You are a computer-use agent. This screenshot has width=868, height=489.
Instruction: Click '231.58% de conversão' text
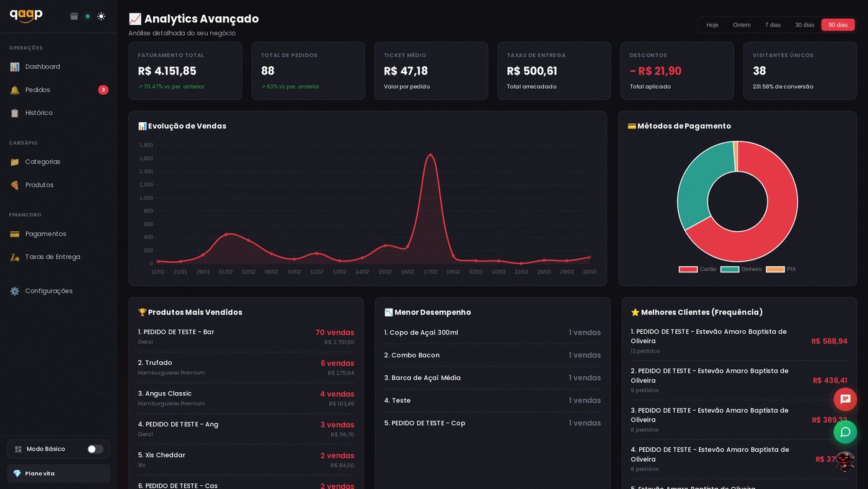(x=783, y=87)
